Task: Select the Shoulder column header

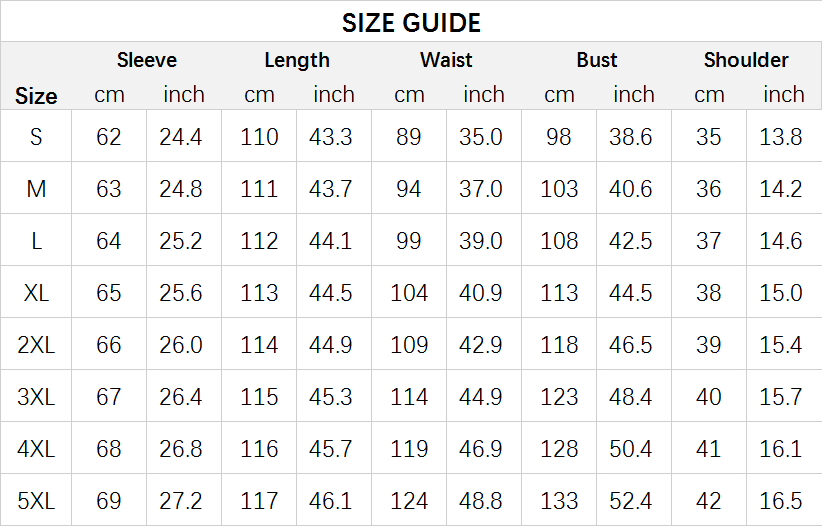Action: pyautogui.click(x=746, y=60)
